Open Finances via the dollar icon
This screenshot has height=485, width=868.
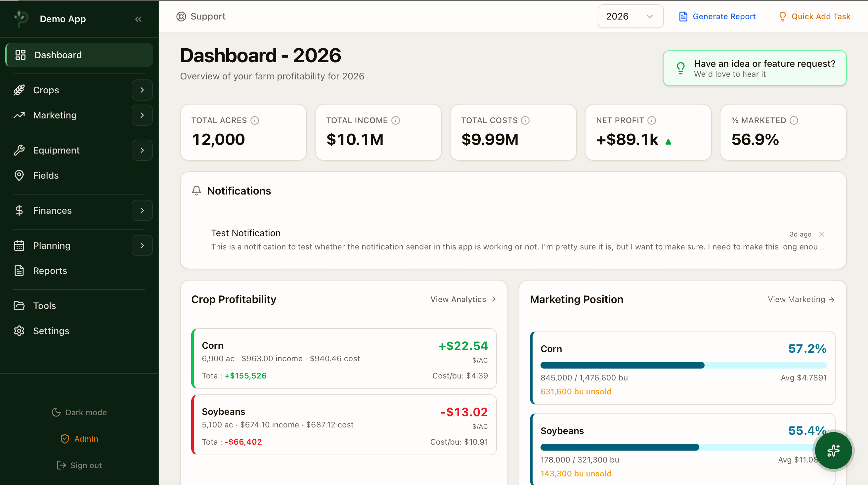(x=20, y=210)
